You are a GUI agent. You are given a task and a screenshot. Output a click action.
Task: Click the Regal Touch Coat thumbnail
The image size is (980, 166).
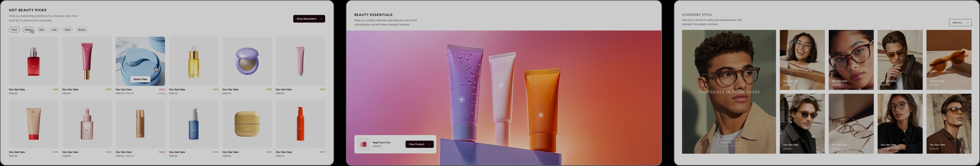pyautogui.click(x=364, y=144)
